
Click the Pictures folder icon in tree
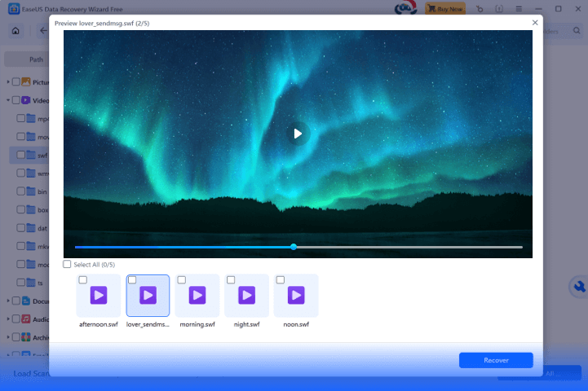[x=26, y=82]
